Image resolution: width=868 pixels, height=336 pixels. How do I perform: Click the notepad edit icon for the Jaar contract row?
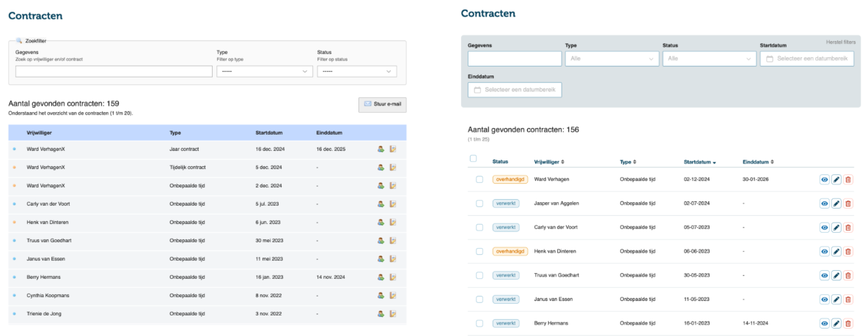click(393, 149)
